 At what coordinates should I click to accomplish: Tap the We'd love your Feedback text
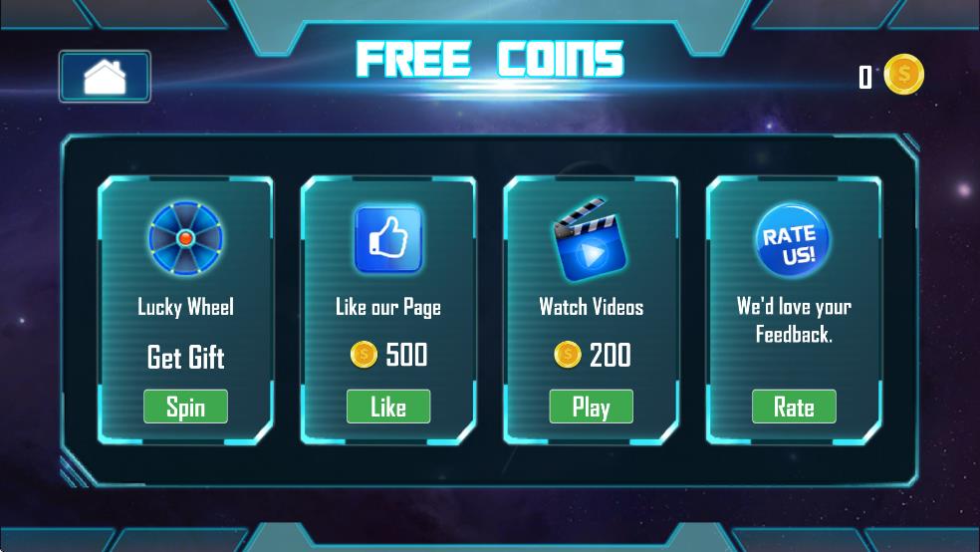(x=794, y=320)
